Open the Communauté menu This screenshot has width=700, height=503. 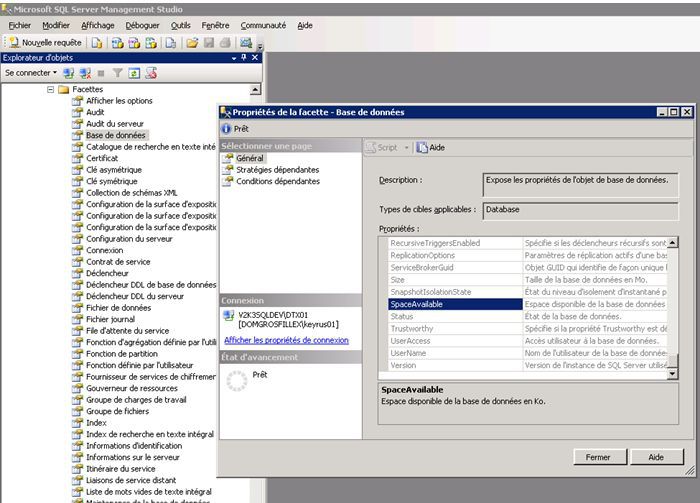pyautogui.click(x=263, y=25)
